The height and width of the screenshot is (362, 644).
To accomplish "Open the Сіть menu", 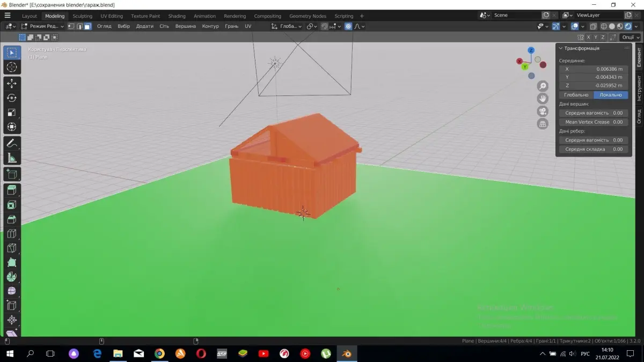I will (x=164, y=26).
